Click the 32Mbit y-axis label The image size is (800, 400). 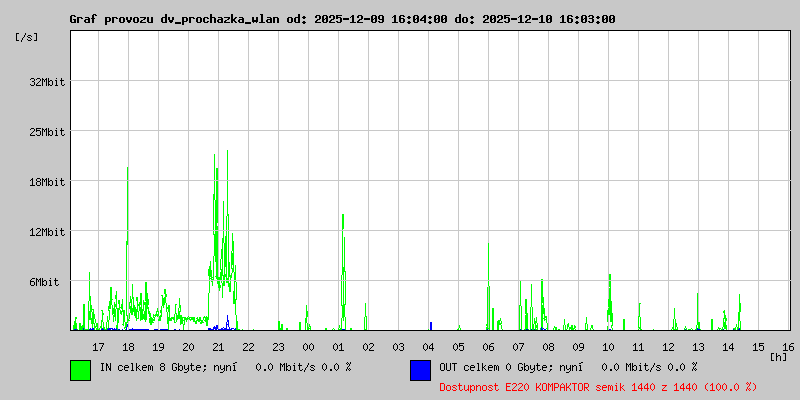pos(47,82)
